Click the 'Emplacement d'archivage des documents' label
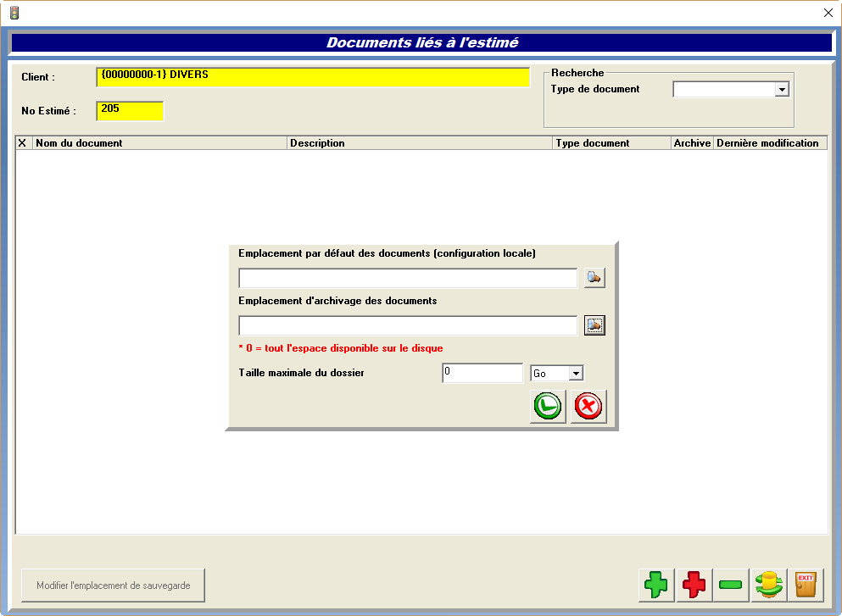Image resolution: width=842 pixels, height=616 pixels. click(337, 301)
